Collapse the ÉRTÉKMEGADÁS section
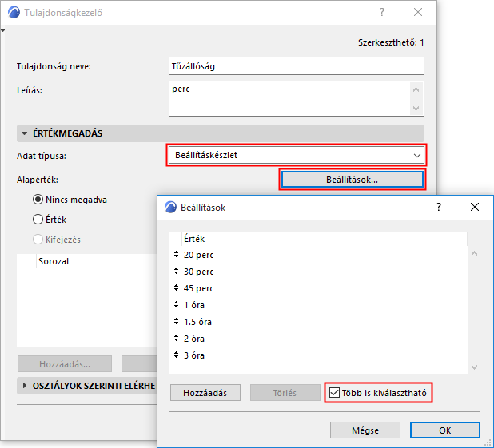Screen dimensions: 494x448 (x=24, y=133)
